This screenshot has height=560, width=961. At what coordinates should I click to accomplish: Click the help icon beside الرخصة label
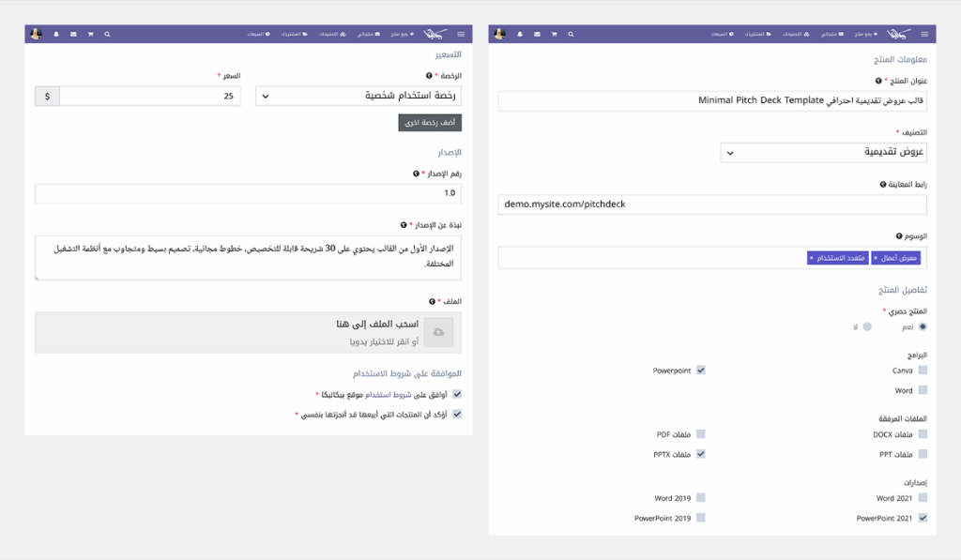point(429,75)
